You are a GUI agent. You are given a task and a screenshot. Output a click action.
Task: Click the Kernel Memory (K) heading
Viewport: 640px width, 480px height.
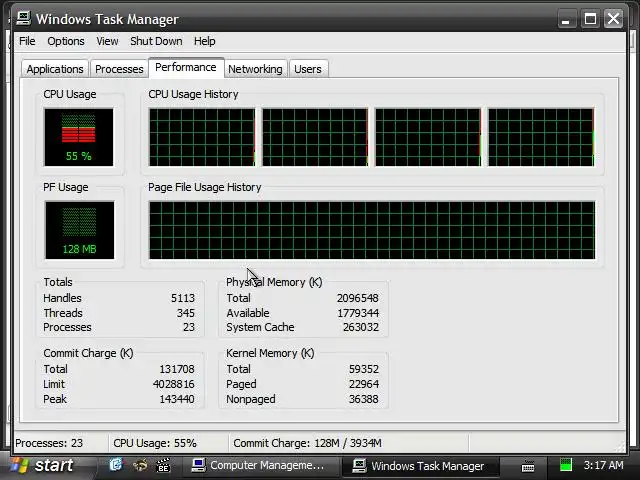(270, 353)
